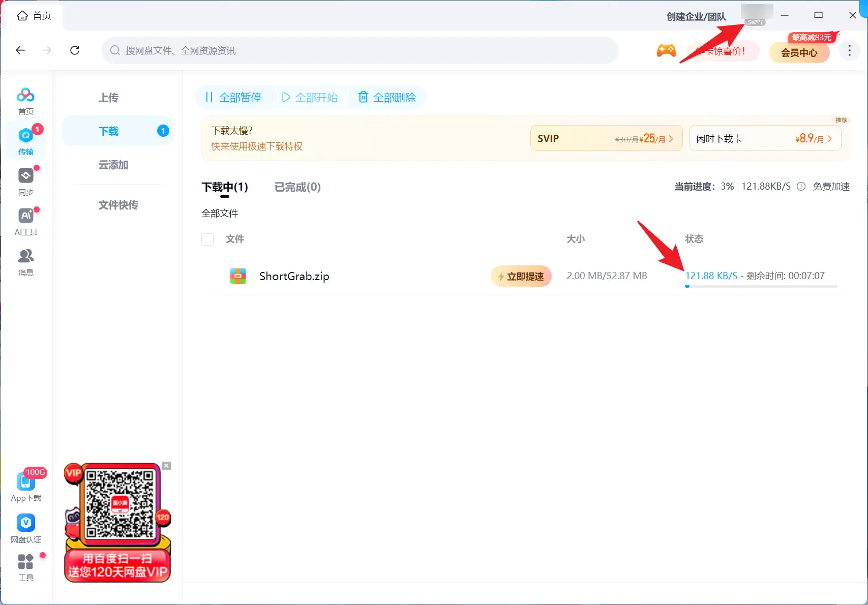Click the gamepad icon near the search bar
The image size is (868, 605).
(666, 50)
